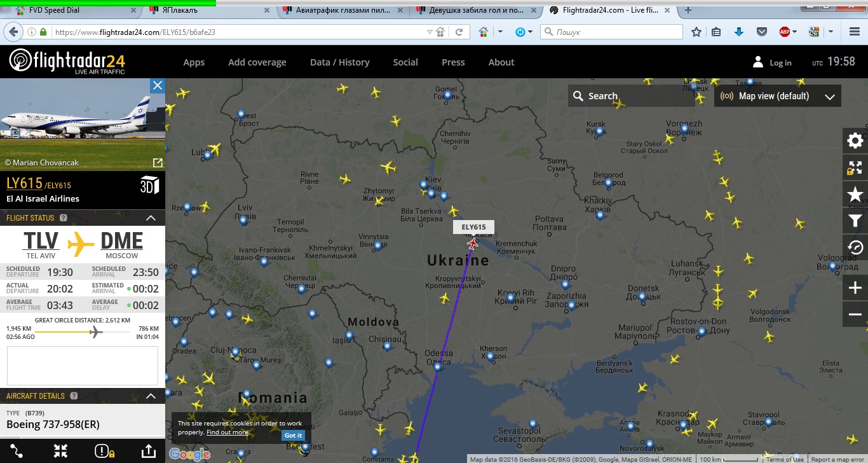Open the Adblock Plus dropdown arrow
Screen dimensions: 868x463
(795, 32)
